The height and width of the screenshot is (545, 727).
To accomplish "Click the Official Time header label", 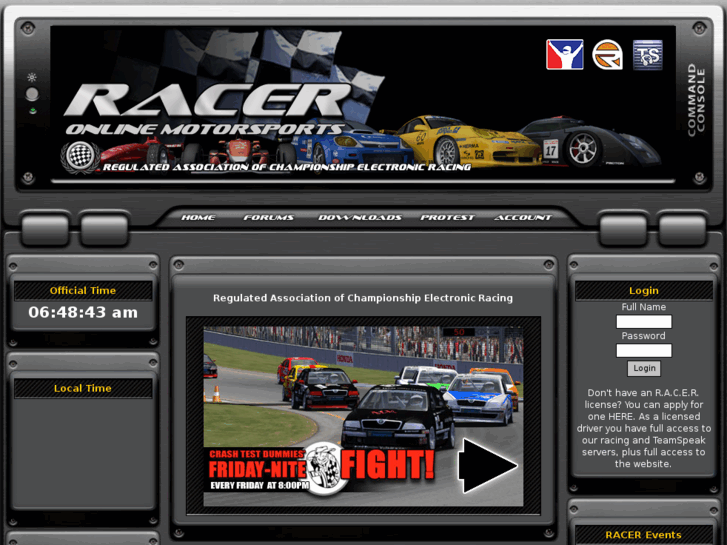I will point(83,290).
